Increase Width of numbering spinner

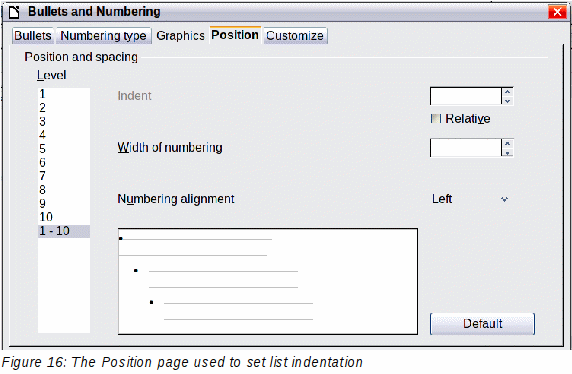507,143
